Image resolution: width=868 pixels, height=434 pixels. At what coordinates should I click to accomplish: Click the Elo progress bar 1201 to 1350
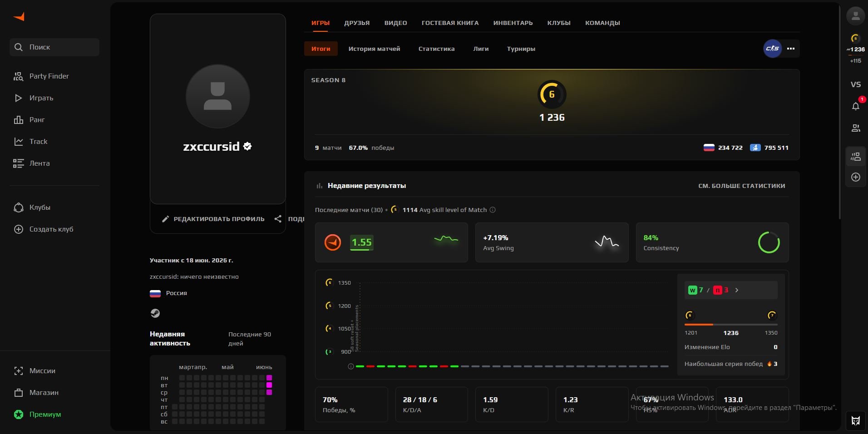point(731,325)
